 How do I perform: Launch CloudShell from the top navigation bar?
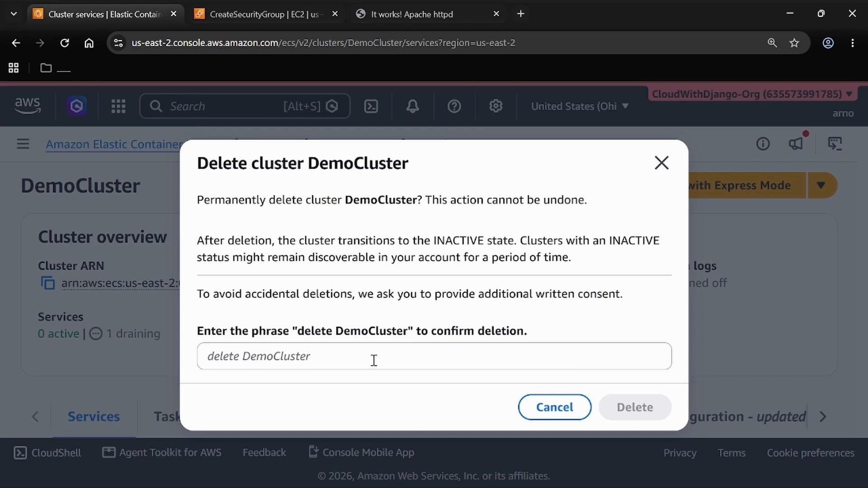371,106
